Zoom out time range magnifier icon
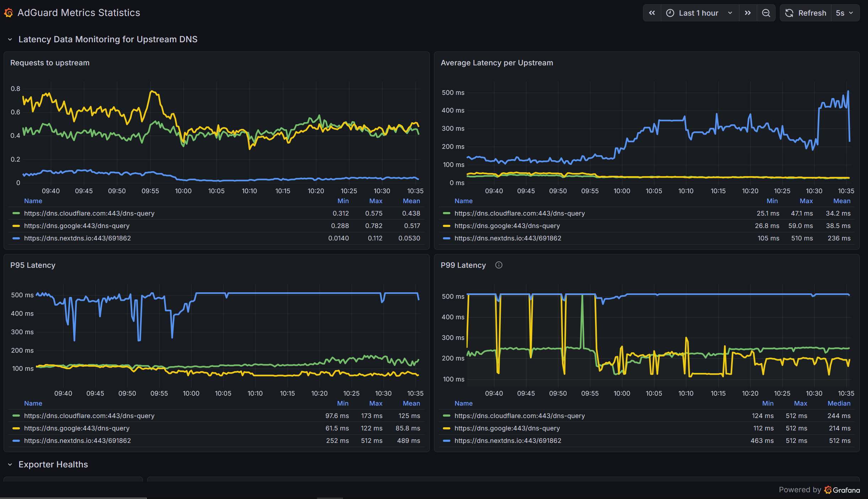The image size is (868, 499). tap(766, 13)
